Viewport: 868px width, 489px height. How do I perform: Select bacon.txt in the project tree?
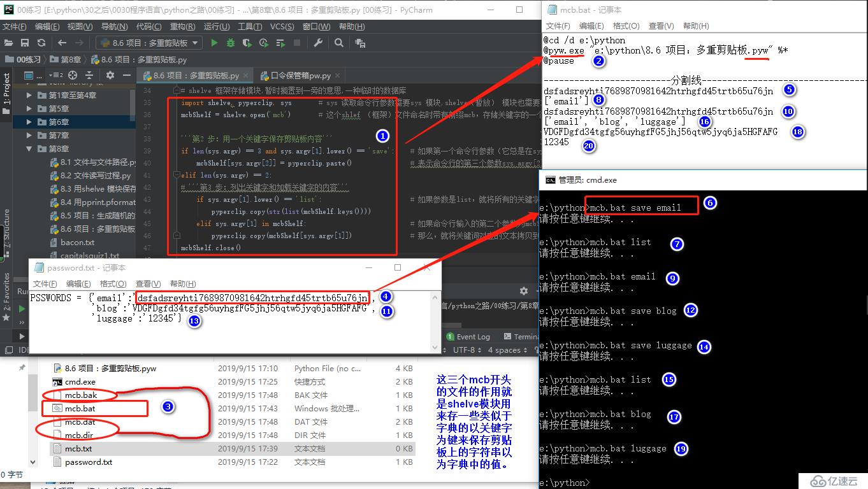pos(73,243)
